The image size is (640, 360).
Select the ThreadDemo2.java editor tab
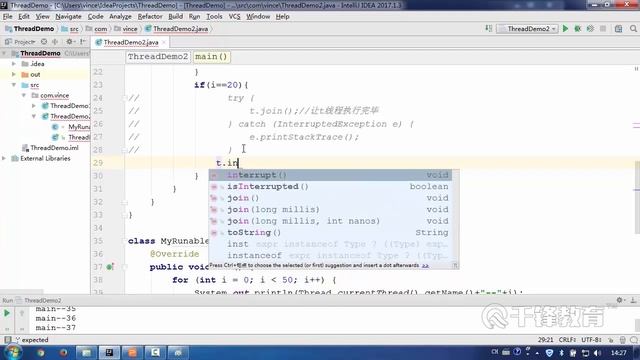[131, 42]
